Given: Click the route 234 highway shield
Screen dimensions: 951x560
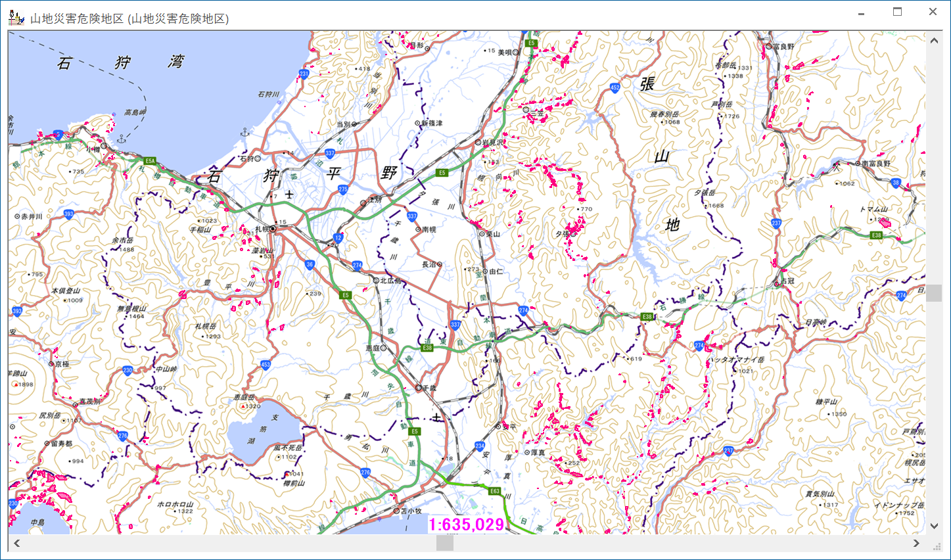Looking at the screenshot, I should (x=480, y=446).
